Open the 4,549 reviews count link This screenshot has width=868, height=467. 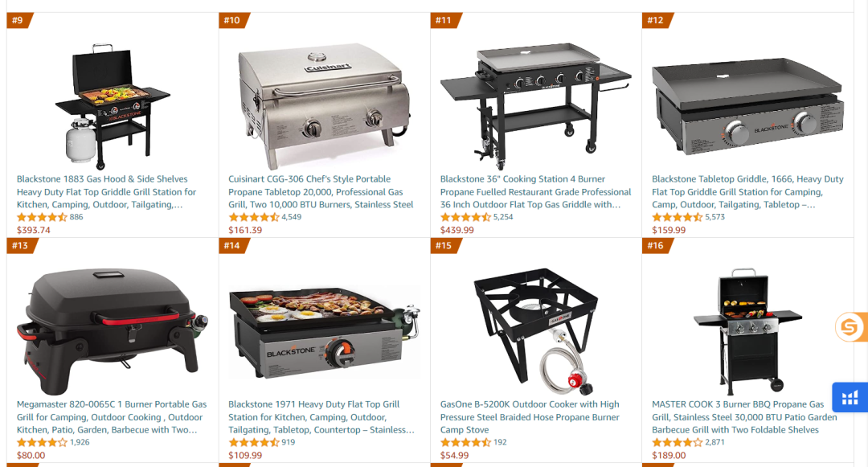292,217
